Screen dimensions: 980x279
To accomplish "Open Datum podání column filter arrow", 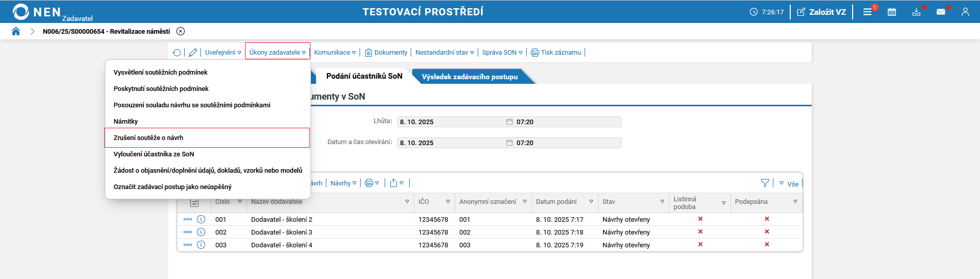I will point(591,202).
